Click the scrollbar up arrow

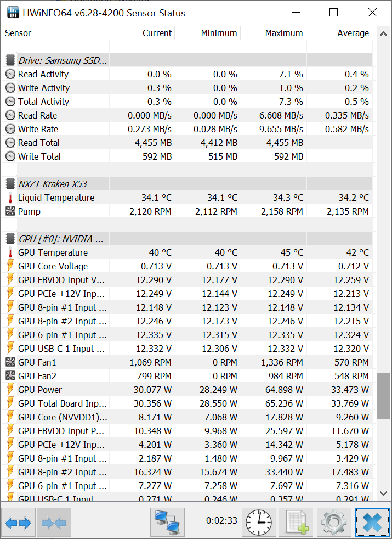point(383,33)
